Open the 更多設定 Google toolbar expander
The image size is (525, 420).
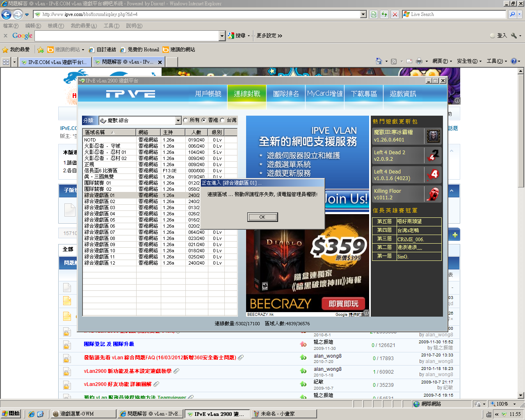pyautogui.click(x=269, y=36)
